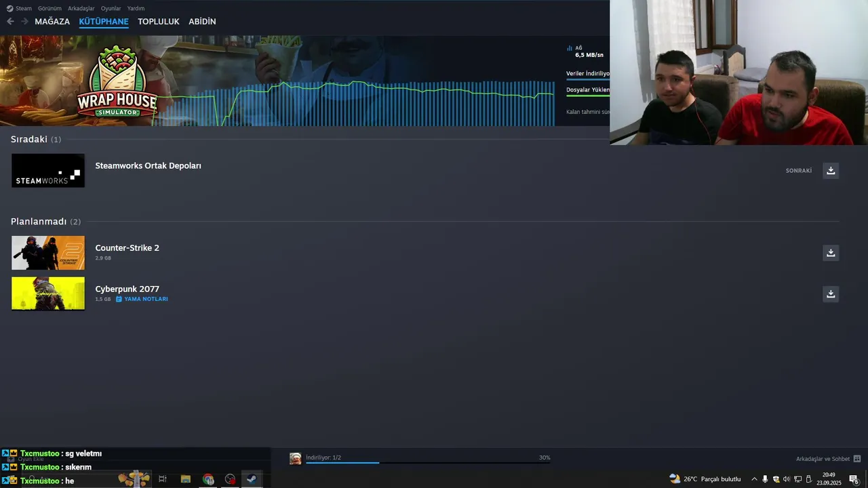The width and height of the screenshot is (868, 488).
Task: Click the network connection tray icon
Action: (x=797, y=479)
